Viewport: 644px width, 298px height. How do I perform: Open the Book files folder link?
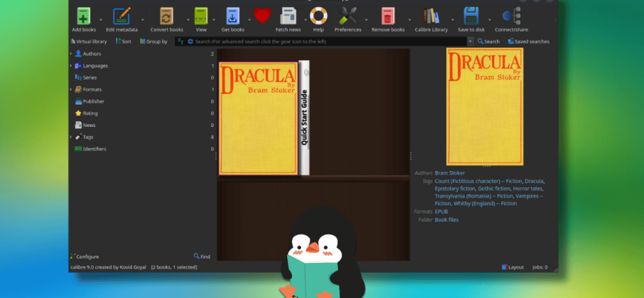coord(447,219)
